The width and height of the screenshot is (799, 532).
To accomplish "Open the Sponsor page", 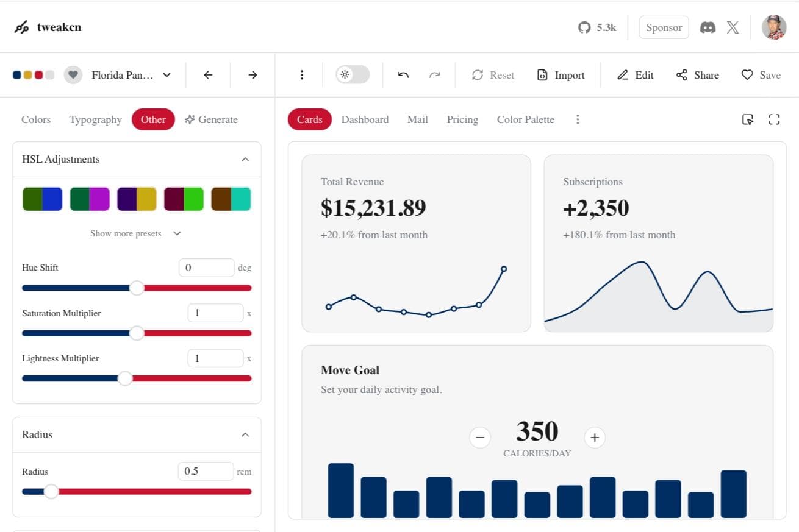I will pos(664,27).
